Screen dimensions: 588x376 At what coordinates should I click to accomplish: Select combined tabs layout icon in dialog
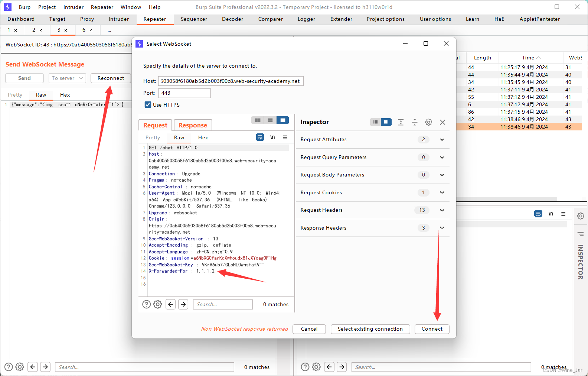pos(282,120)
